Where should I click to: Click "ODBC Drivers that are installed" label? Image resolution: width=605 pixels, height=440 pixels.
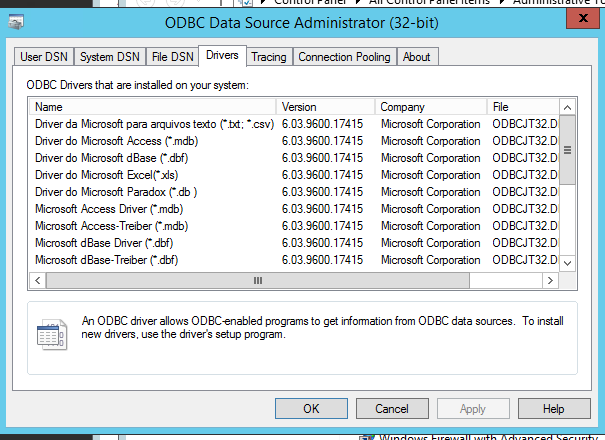[x=137, y=85]
